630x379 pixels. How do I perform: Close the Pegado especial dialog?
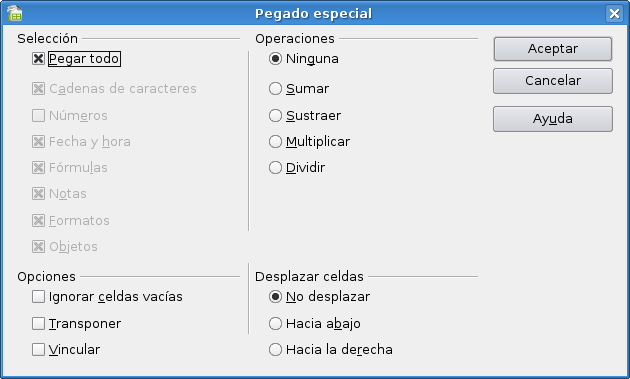[x=614, y=14]
